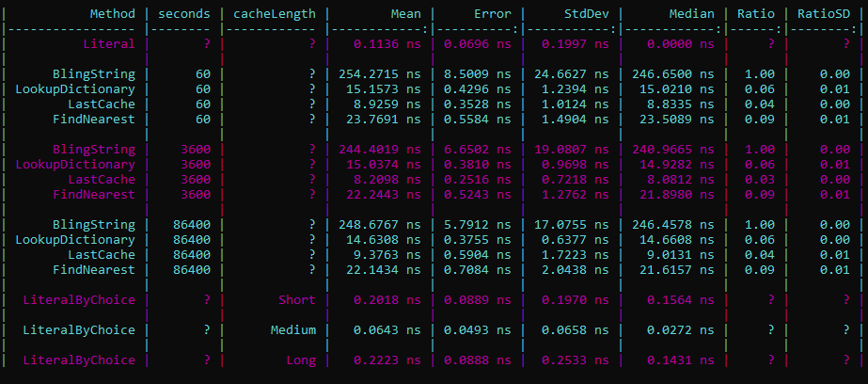Select median value 15.0210 ns

coord(676,88)
